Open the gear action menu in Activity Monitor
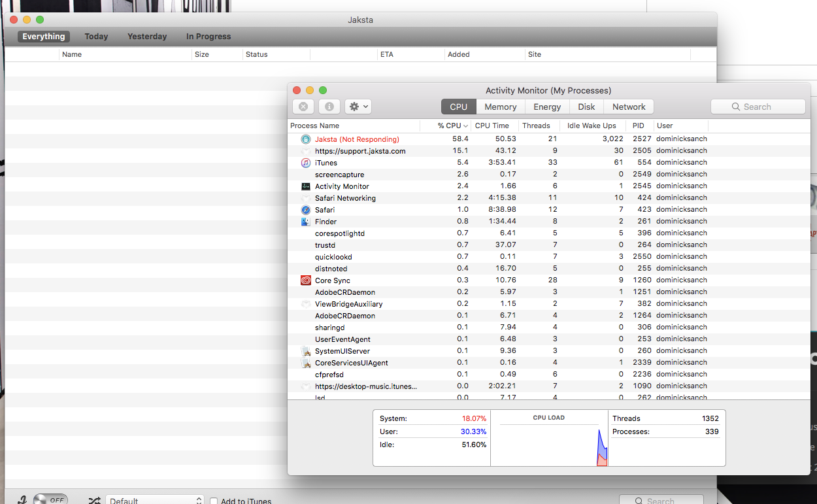The image size is (817, 504). 358,107
